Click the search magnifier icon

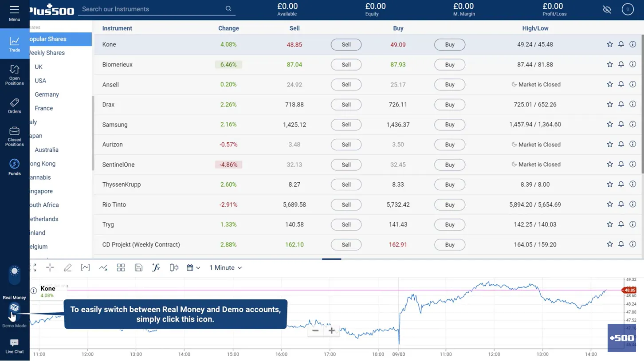click(228, 8)
